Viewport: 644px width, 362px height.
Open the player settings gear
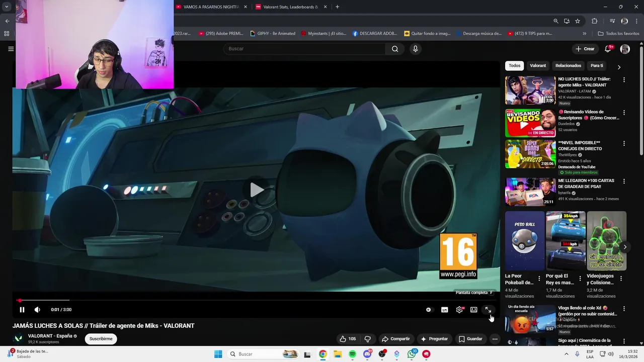coord(459,310)
